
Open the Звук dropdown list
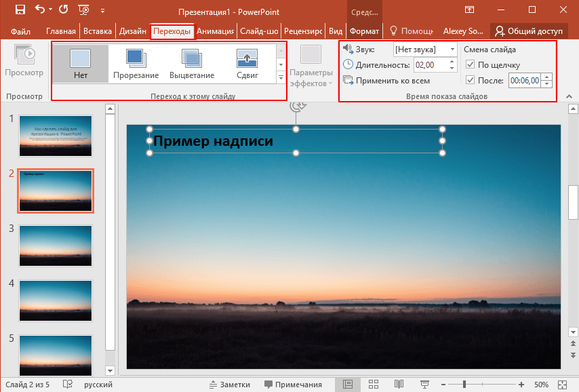(x=452, y=50)
